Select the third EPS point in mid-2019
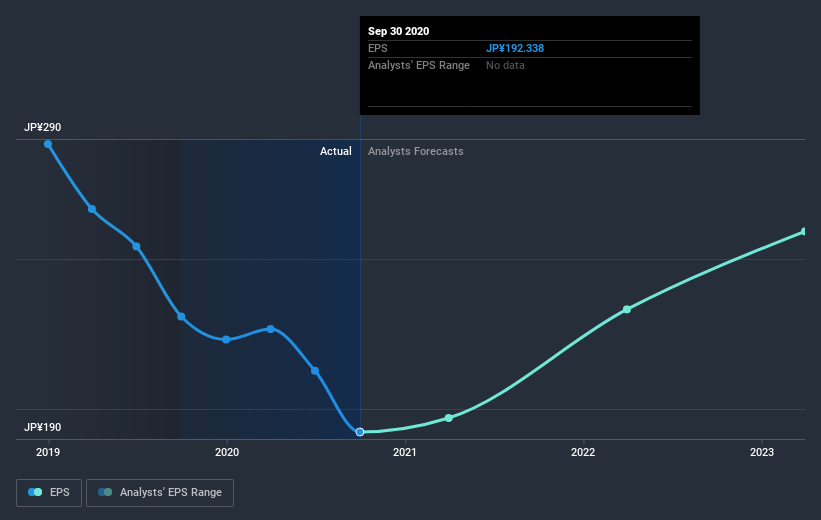Viewport: 821px width, 520px height. click(136, 246)
